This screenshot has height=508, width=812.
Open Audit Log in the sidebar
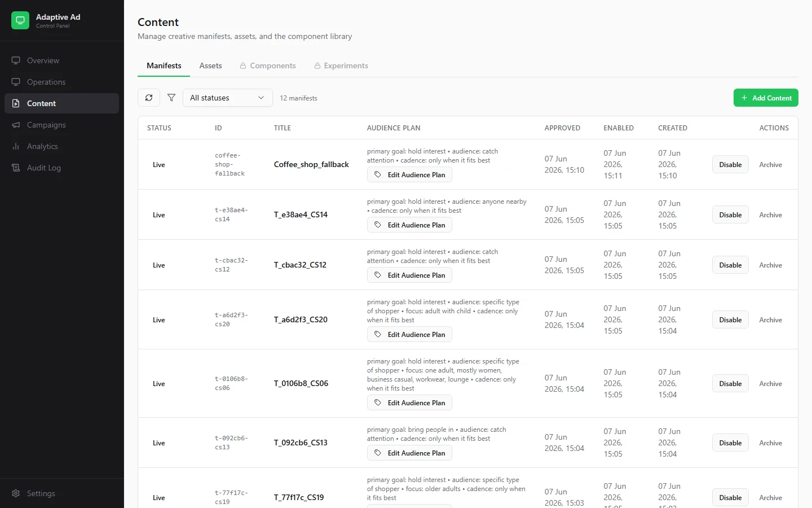[x=62, y=168]
